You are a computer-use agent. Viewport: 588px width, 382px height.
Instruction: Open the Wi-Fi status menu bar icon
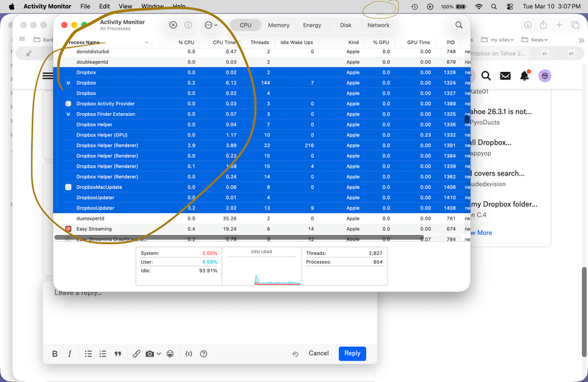coord(479,6)
